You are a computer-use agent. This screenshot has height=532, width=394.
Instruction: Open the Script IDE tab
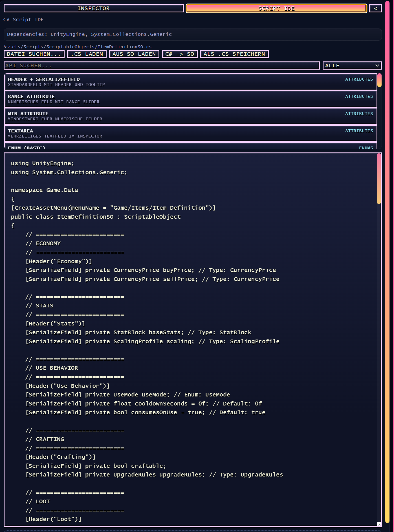tap(276, 8)
